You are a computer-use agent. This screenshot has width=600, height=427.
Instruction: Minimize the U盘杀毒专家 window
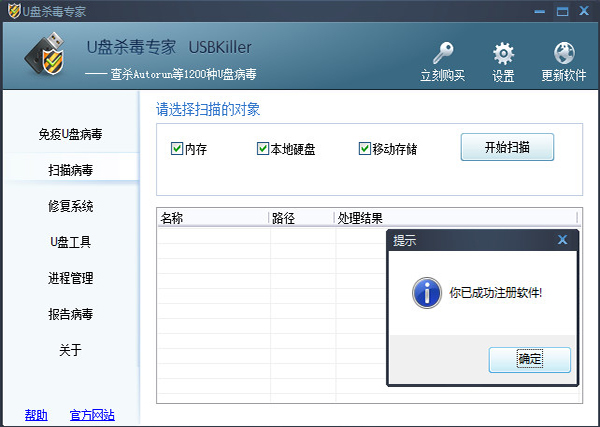[540, 11]
